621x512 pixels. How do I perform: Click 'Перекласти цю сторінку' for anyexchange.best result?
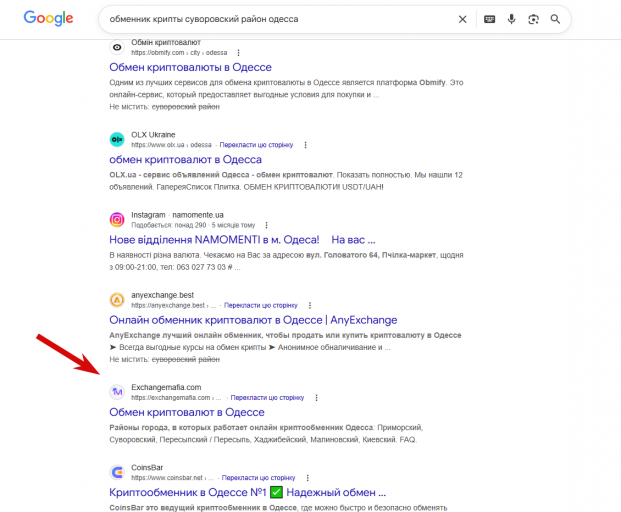tap(261, 305)
